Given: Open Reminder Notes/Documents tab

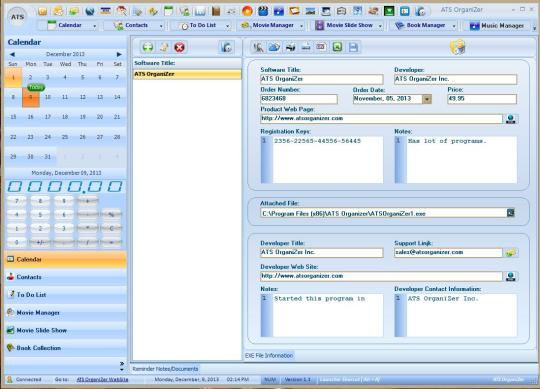Looking at the screenshot, I should 165,369.
